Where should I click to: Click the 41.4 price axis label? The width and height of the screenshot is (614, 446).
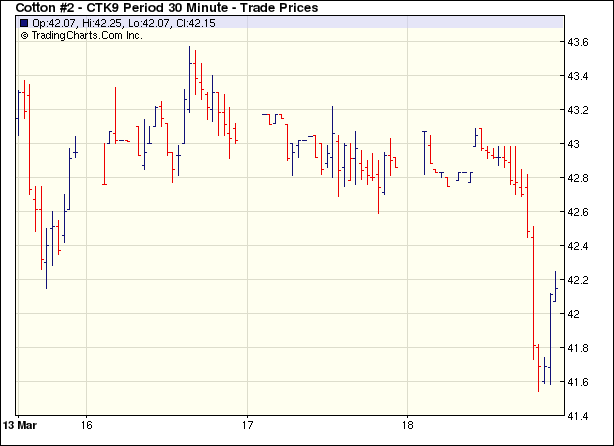[578, 416]
